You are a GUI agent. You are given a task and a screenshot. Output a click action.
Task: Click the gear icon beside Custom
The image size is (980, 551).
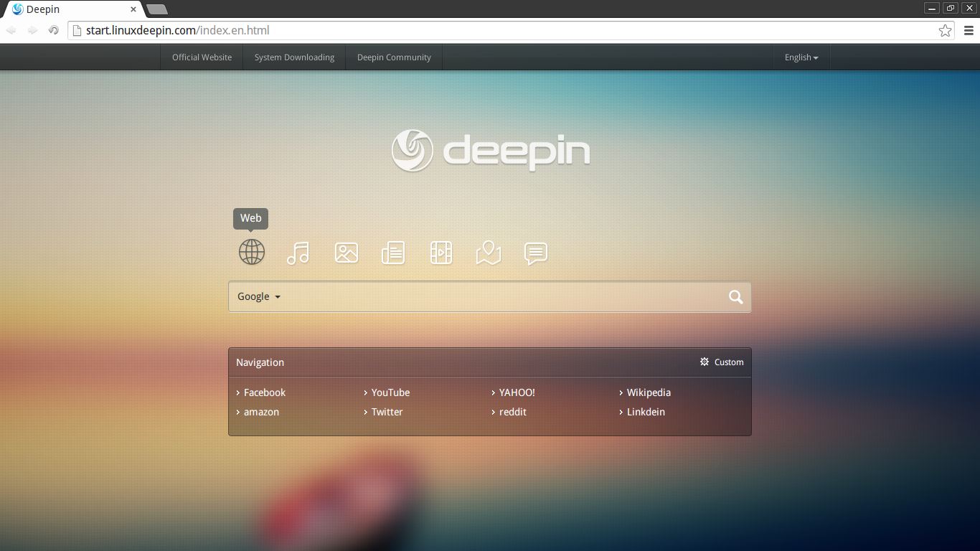(x=705, y=362)
